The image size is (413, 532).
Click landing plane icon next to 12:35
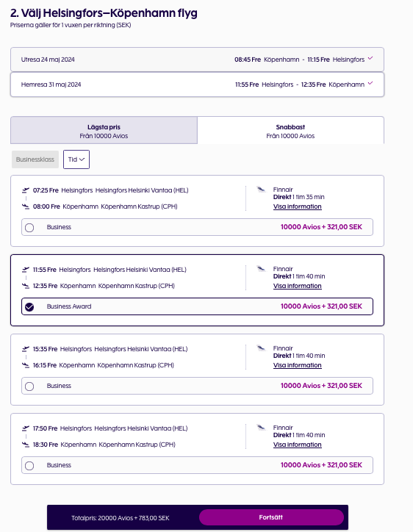coord(26,286)
